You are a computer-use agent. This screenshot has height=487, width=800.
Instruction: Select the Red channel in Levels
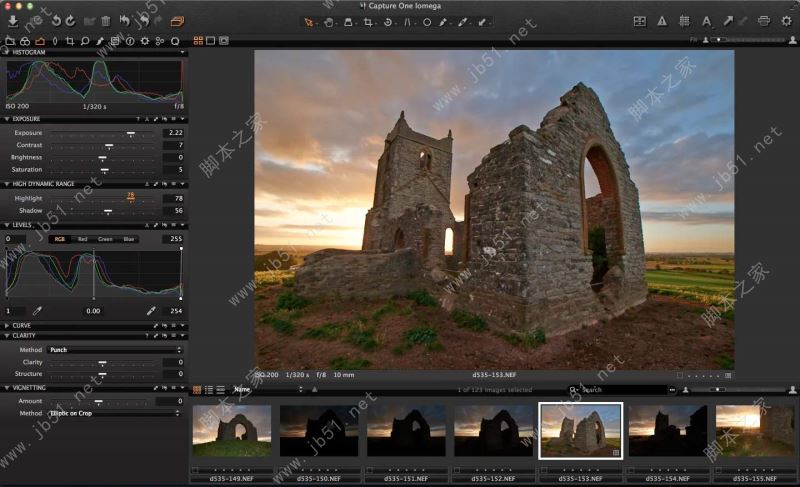(x=83, y=239)
